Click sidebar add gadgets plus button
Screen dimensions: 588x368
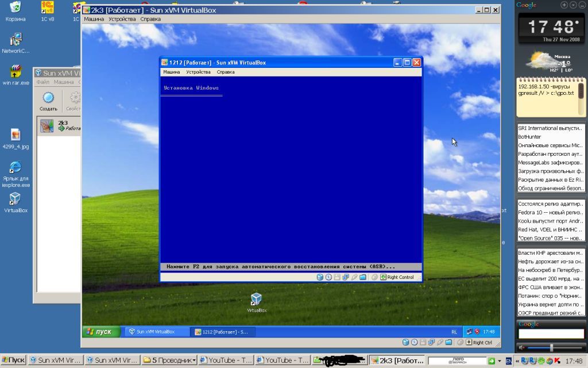[564, 5]
